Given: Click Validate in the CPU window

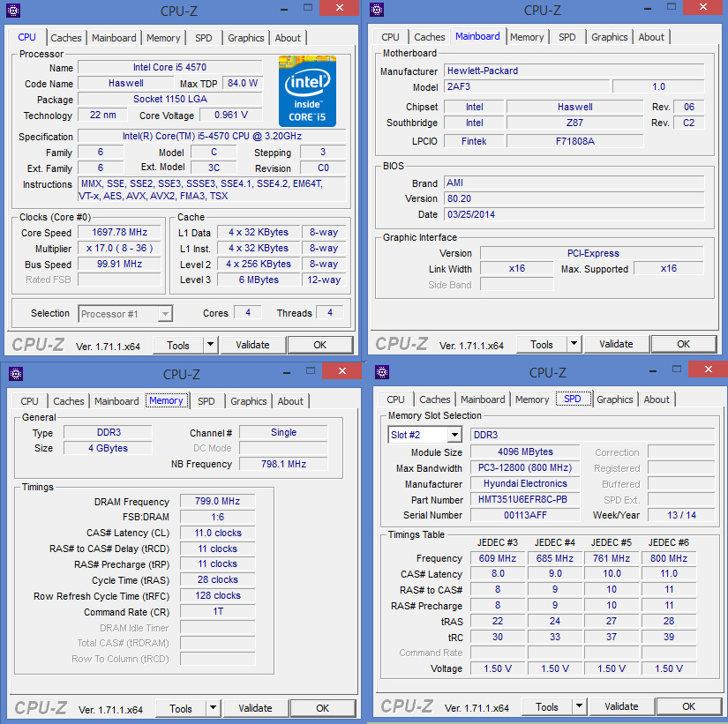Looking at the screenshot, I should (x=252, y=345).
